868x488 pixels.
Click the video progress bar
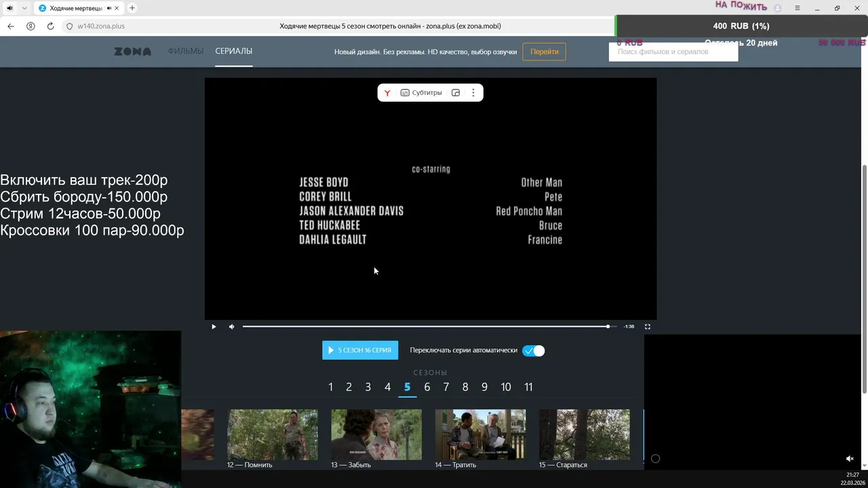click(x=429, y=327)
